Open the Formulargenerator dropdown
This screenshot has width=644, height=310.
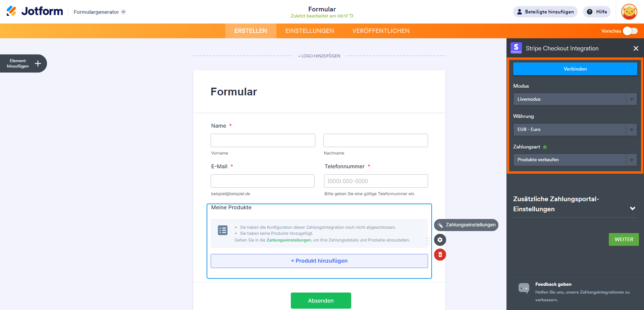tap(100, 12)
